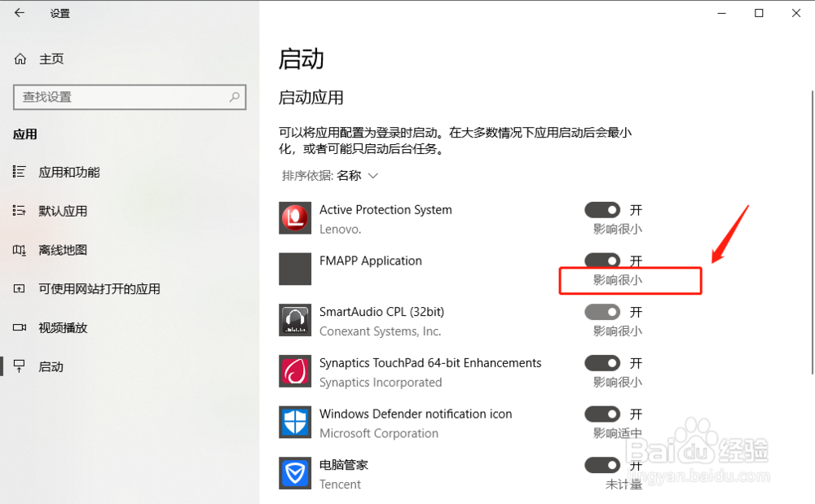This screenshot has width=815, height=504.
Task: Click the 离线地图 icon in sidebar
Action: click(x=18, y=250)
